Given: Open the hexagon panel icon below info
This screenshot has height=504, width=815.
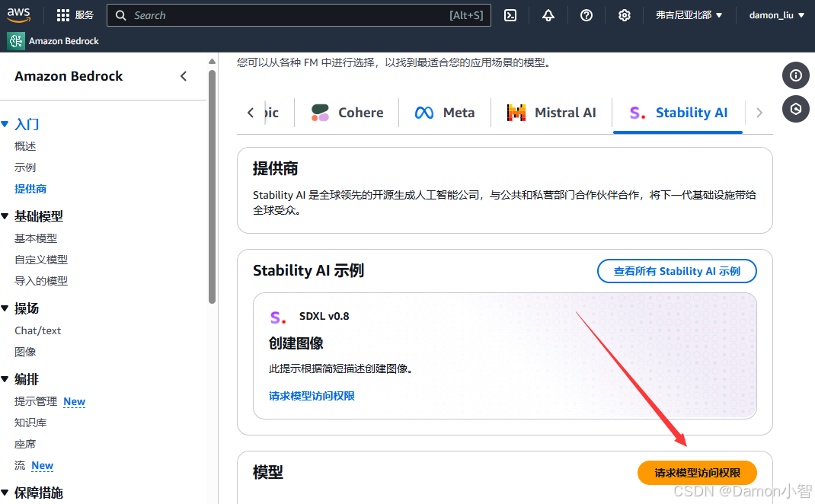Looking at the screenshot, I should pyautogui.click(x=796, y=109).
